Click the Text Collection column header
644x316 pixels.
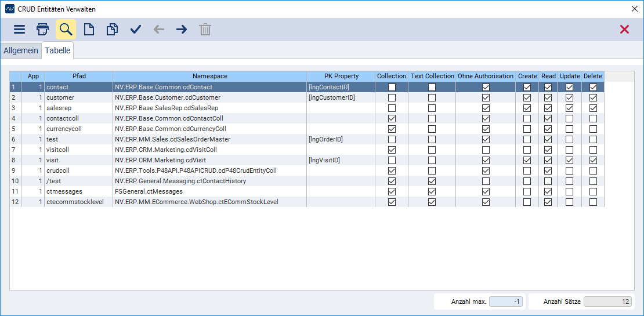(432, 77)
